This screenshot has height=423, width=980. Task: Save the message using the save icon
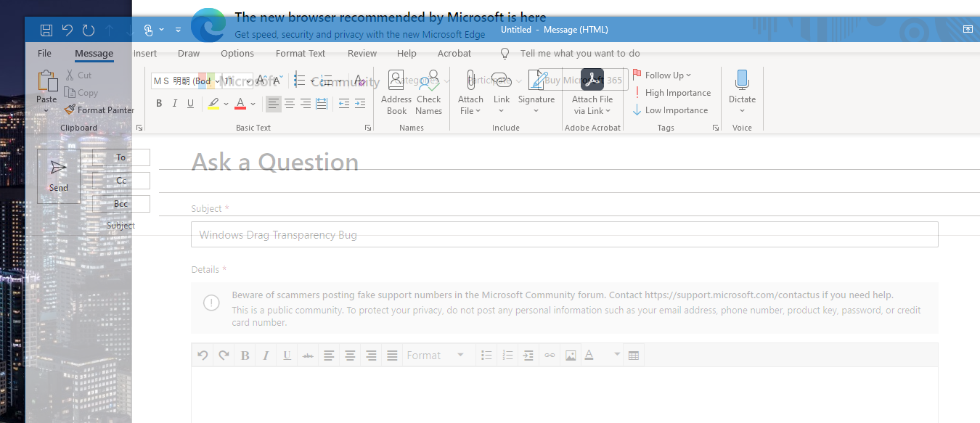coord(46,30)
